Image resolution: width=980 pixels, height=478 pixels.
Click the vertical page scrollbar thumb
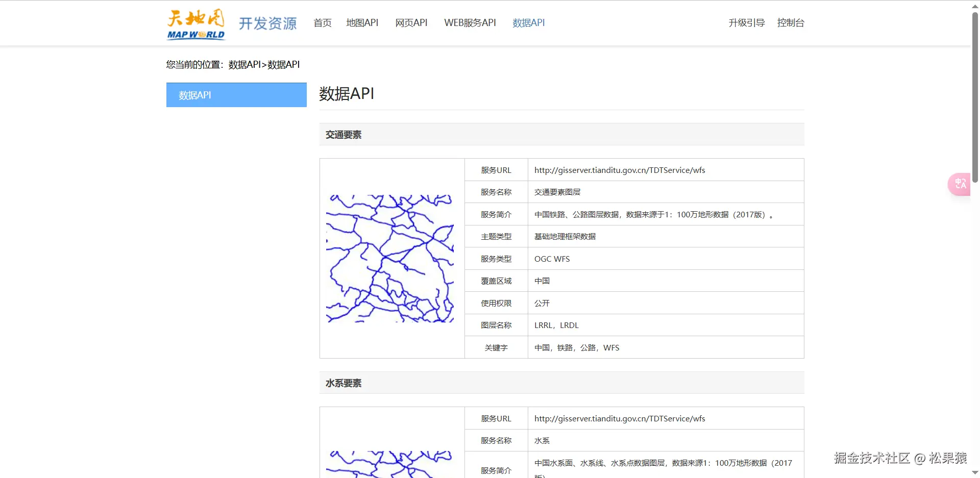click(975, 97)
